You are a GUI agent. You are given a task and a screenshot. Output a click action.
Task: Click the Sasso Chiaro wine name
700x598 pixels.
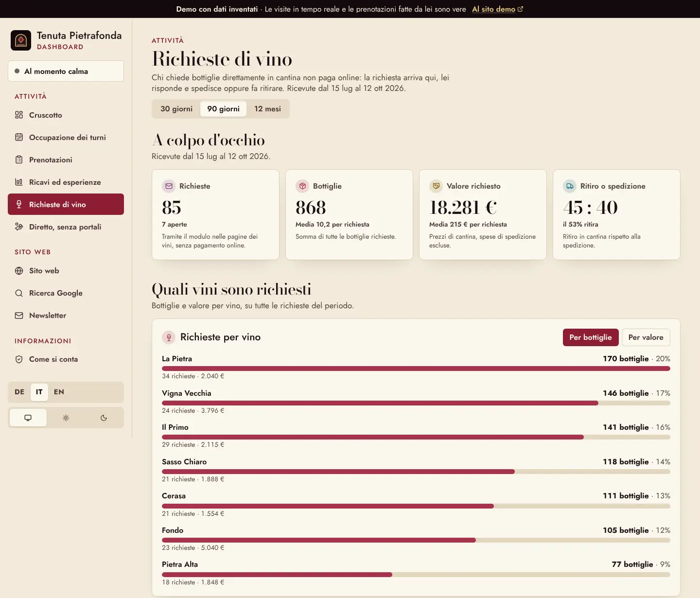[184, 462]
